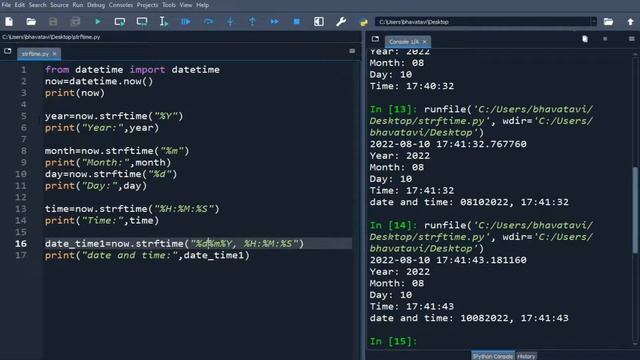
Task: Open console pane options menu
Action: point(631,39)
